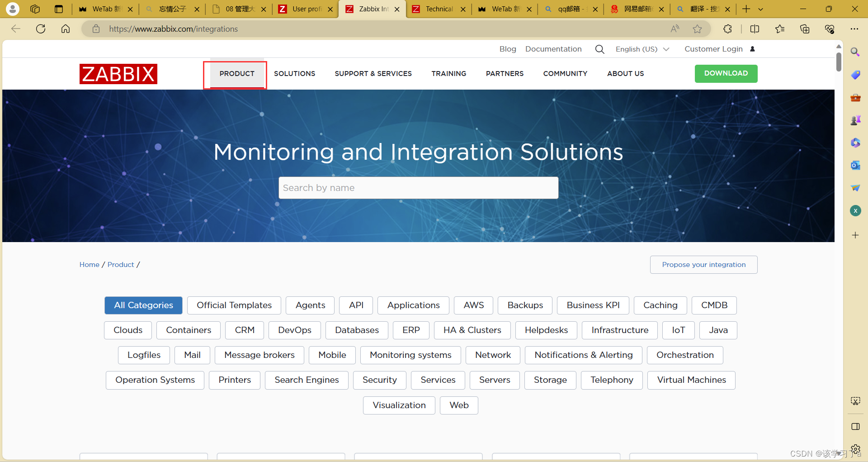Filter by Virtual Machines category
Screen dimensions: 868x462
click(x=691, y=380)
